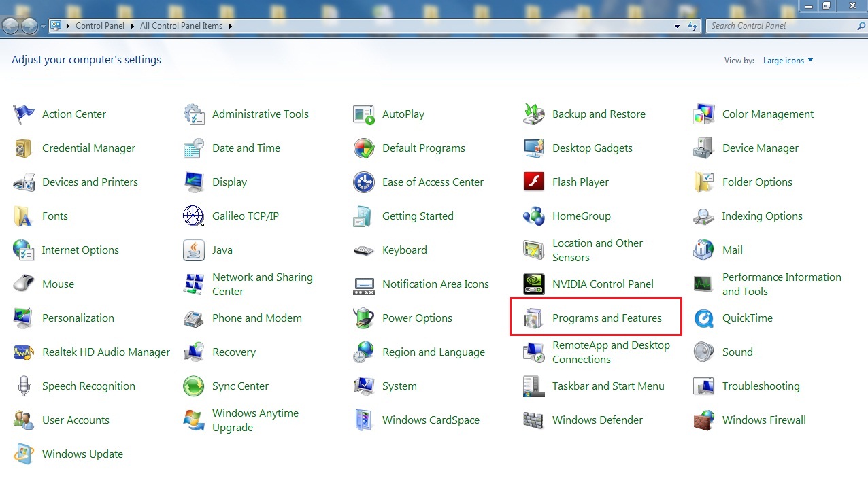The image size is (868, 493).
Task: Go back with the Back arrow button
Action: pos(12,26)
